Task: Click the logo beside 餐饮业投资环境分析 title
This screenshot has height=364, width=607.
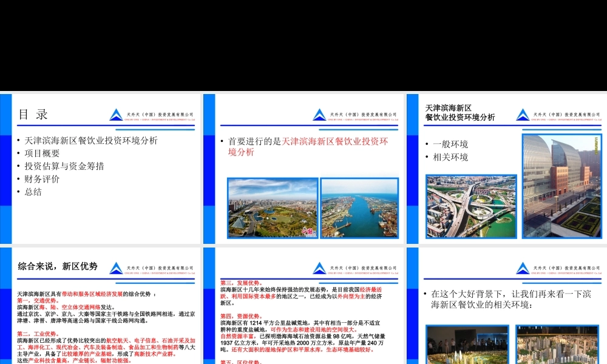Action: pos(521,115)
